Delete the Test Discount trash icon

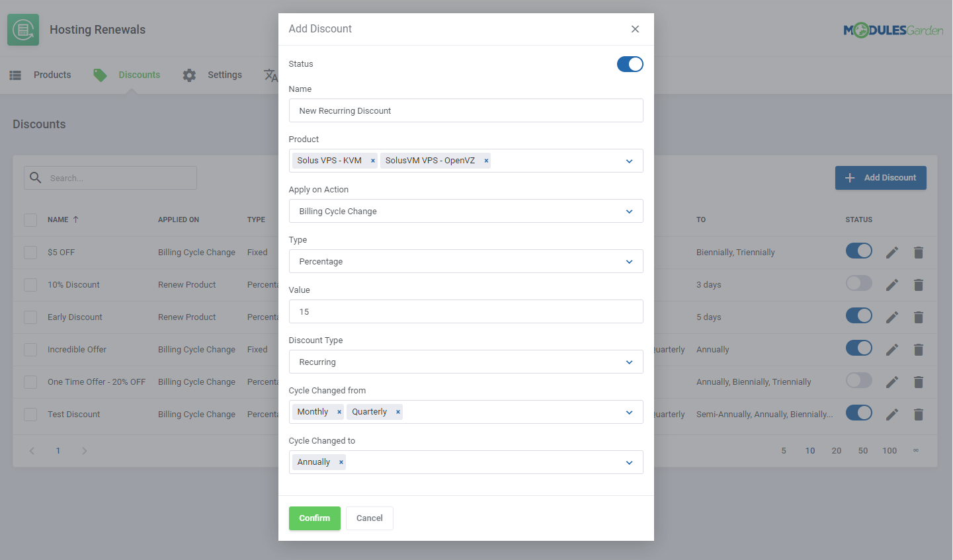pyautogui.click(x=919, y=415)
